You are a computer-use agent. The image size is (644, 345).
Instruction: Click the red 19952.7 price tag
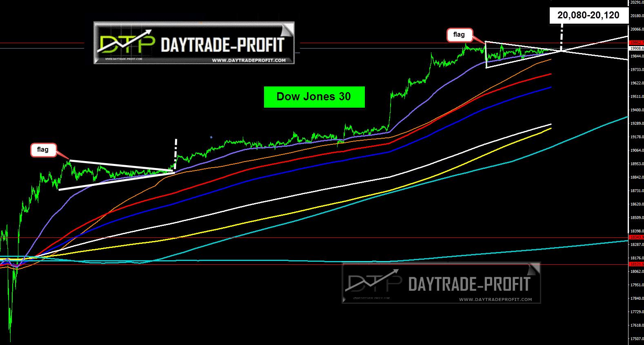tap(637, 43)
